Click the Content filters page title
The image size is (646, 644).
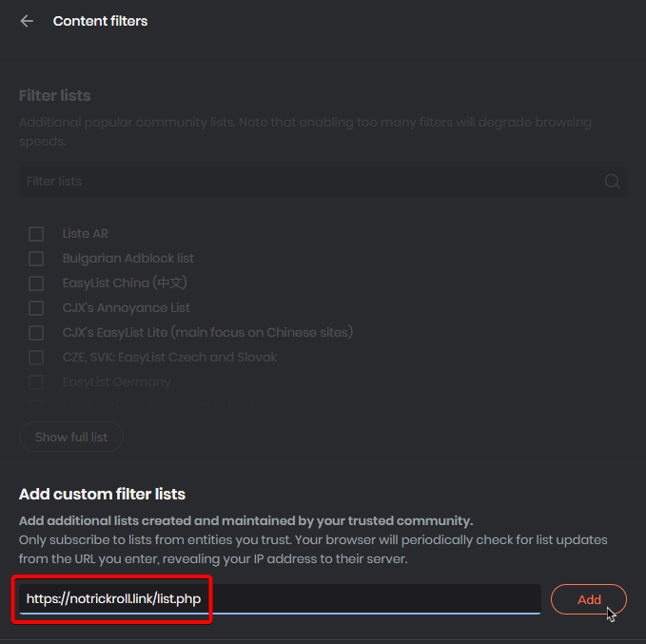(100, 21)
